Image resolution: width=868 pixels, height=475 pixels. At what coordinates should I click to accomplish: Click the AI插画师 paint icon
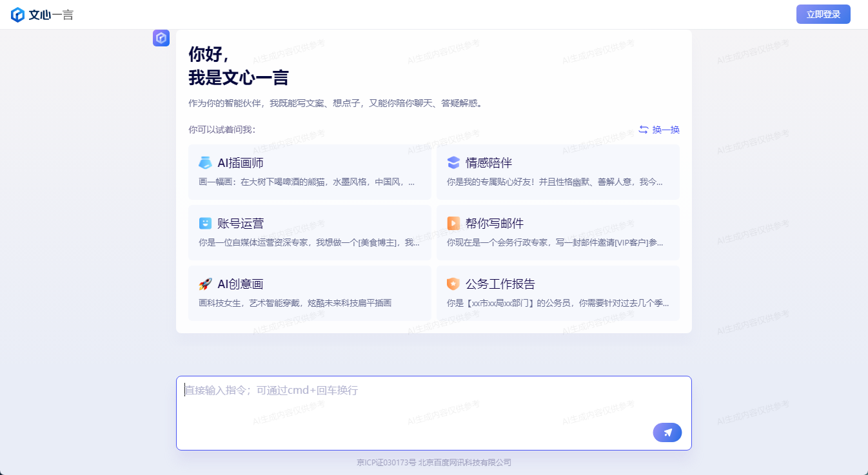pos(205,163)
